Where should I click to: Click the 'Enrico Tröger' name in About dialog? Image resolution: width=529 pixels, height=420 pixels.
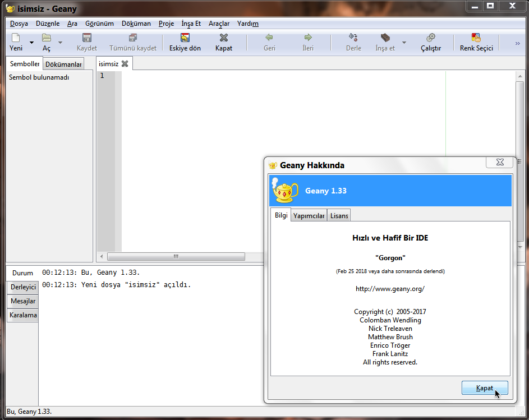390,345
